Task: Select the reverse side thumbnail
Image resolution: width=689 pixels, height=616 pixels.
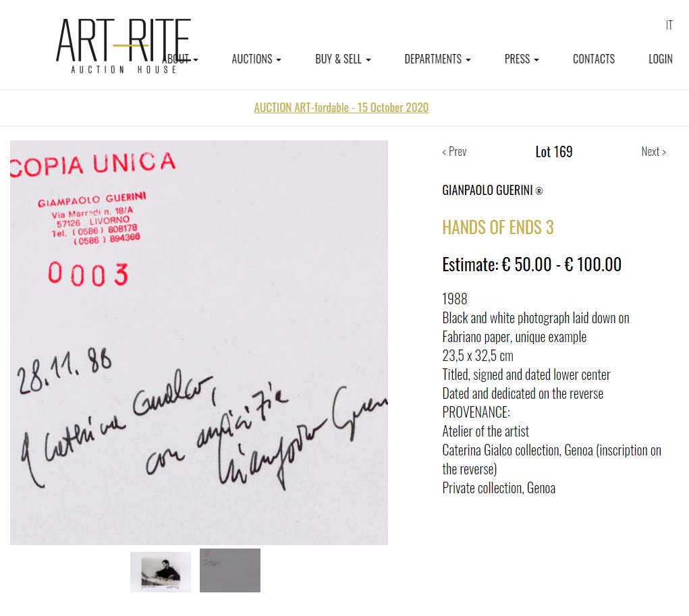Action: (x=230, y=570)
